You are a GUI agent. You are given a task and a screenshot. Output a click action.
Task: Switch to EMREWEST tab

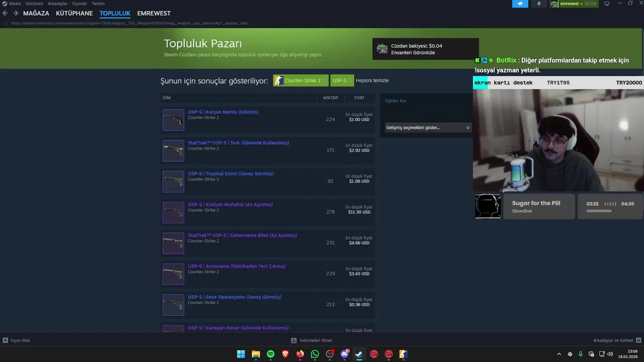tap(154, 13)
